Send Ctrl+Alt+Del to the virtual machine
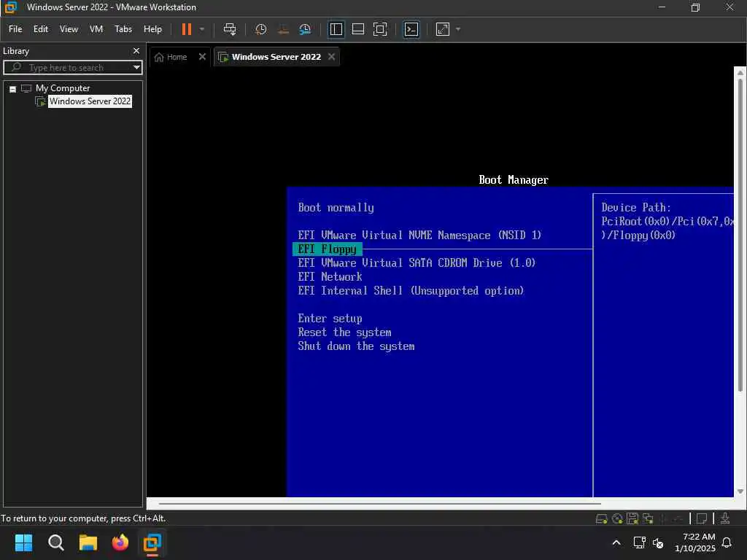 pos(230,29)
